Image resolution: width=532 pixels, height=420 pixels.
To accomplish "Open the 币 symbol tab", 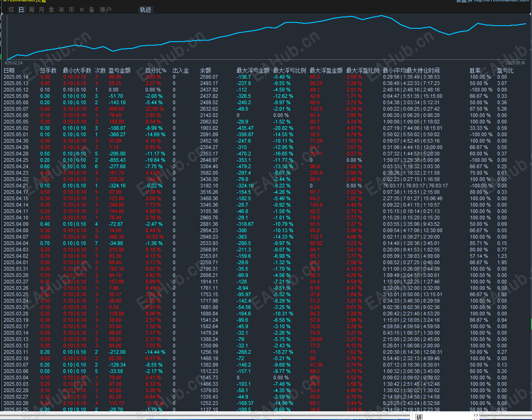I will pos(71,10).
